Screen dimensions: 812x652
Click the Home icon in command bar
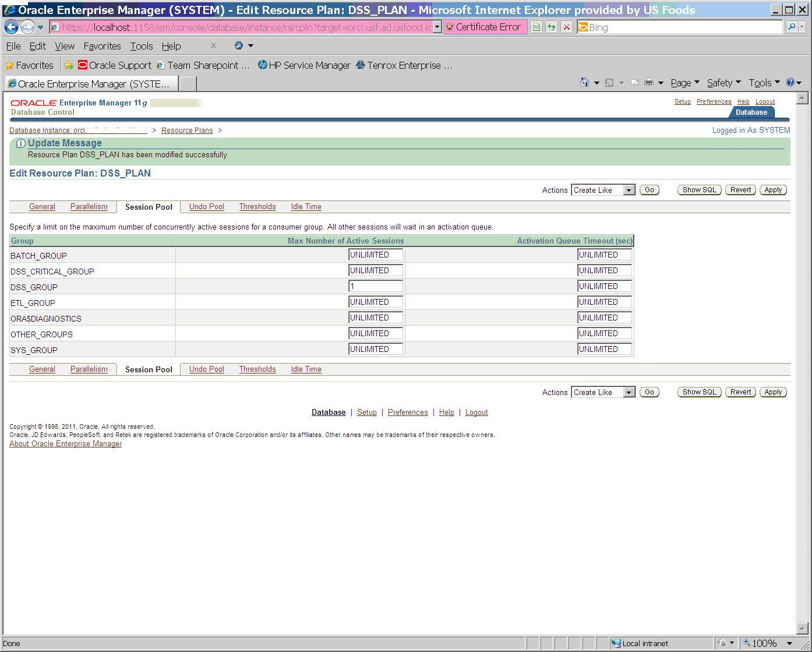pos(585,83)
